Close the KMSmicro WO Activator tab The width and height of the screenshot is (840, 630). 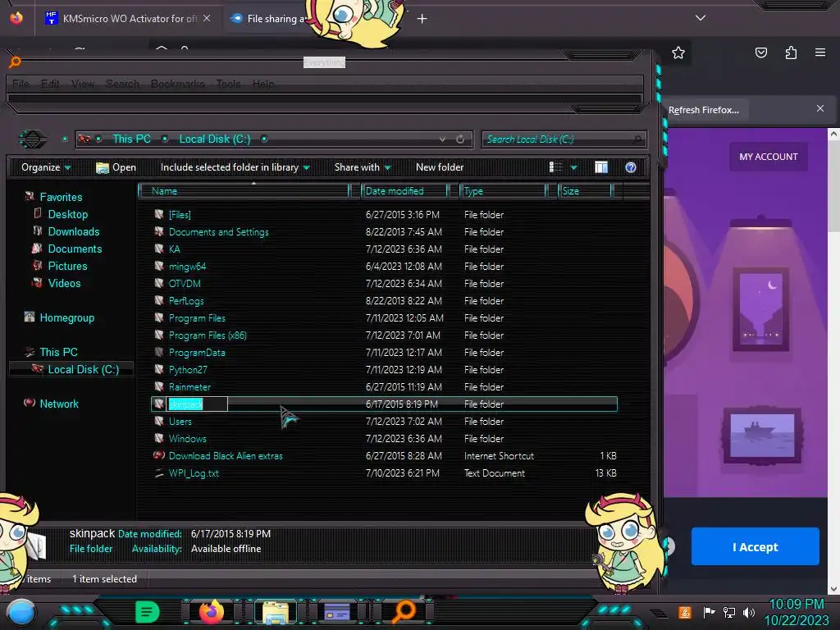coord(207,18)
